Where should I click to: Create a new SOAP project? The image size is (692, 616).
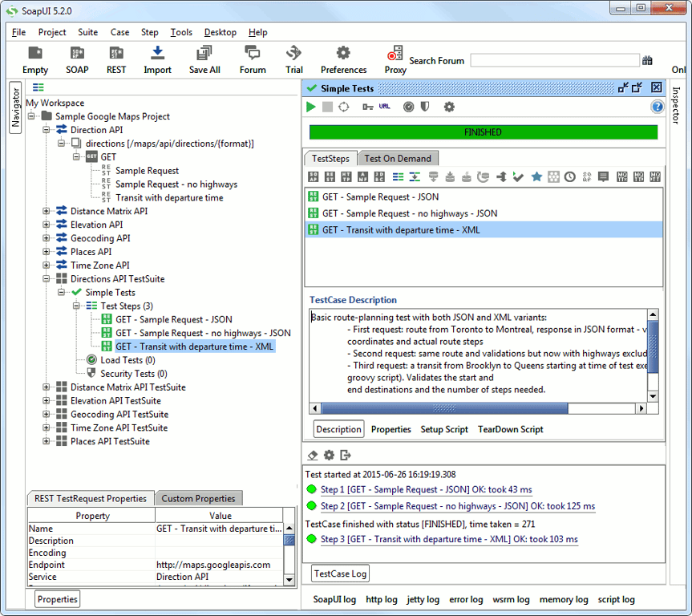click(x=77, y=60)
